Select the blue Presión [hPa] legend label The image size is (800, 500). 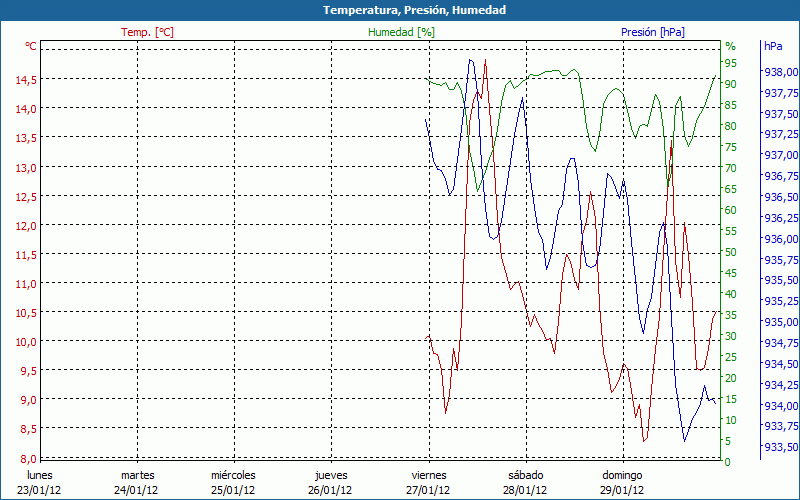[653, 32]
